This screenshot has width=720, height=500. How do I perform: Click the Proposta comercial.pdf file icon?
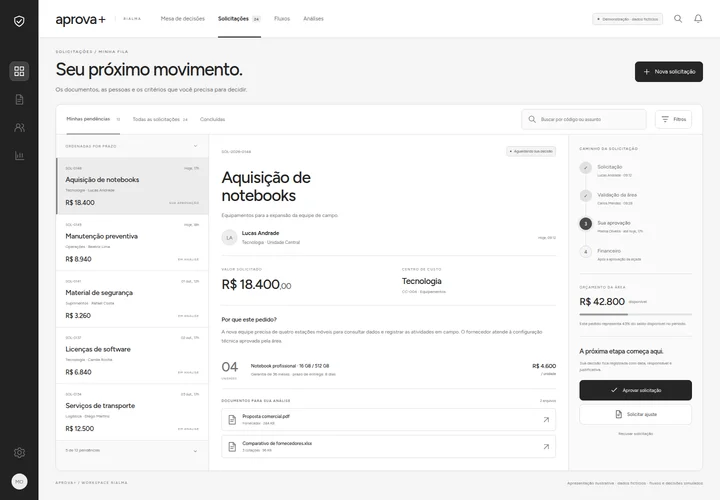click(x=232, y=420)
